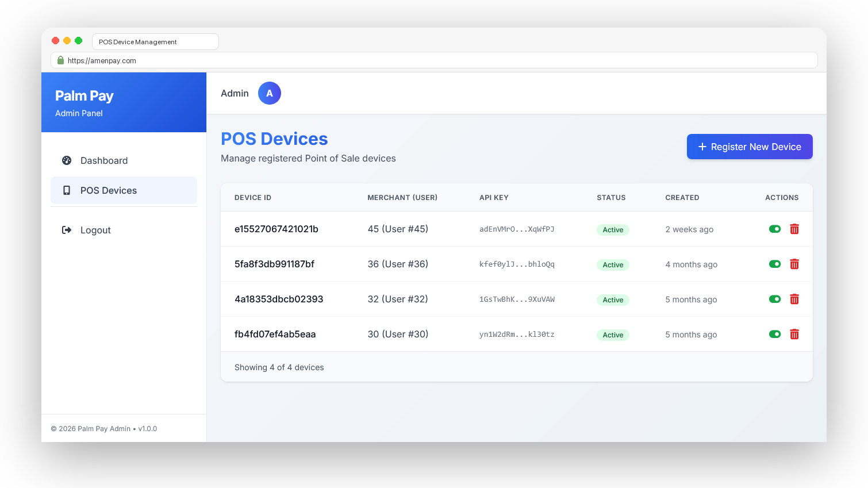
Task: Select POS Devices in the sidebar
Action: click(124, 190)
